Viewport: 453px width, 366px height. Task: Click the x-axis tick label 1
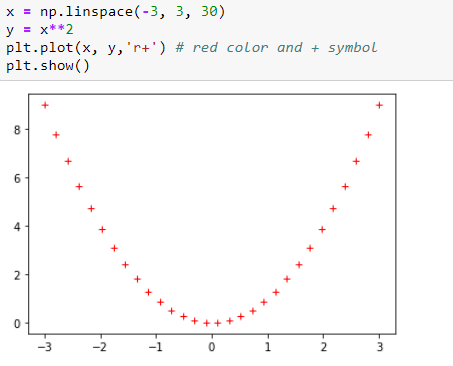point(268,347)
